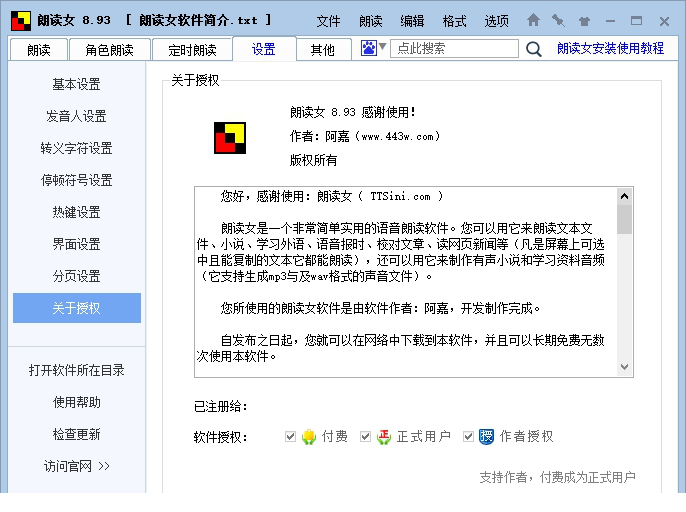Click the 朗读女 app logo in title bar
Screen dimensions: 686x512
tap(21, 21)
